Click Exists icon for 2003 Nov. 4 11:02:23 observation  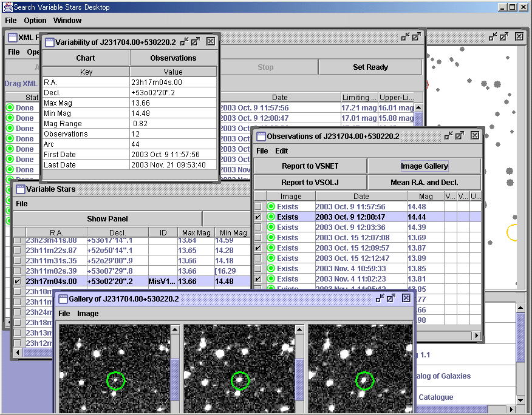(271, 278)
